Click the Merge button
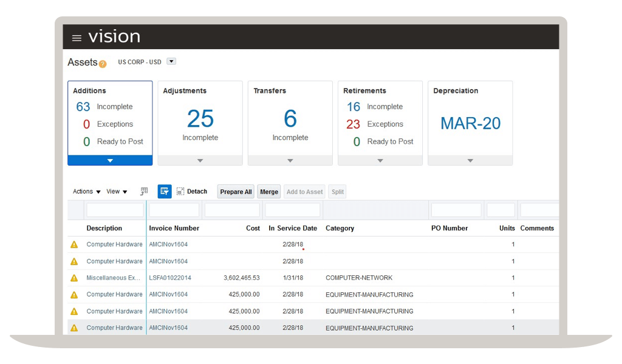This screenshot has width=622, height=364. (268, 191)
